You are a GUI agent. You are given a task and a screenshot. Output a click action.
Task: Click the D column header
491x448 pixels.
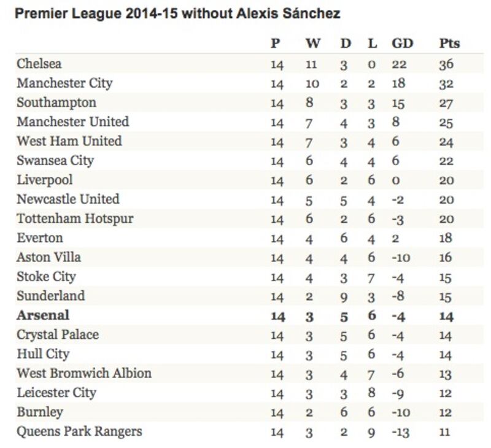click(346, 43)
